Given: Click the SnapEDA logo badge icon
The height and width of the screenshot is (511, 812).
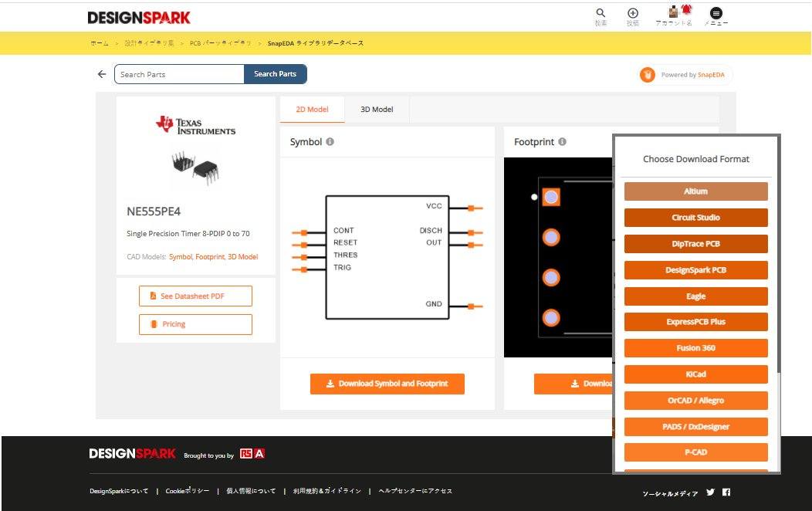Looking at the screenshot, I should point(648,75).
